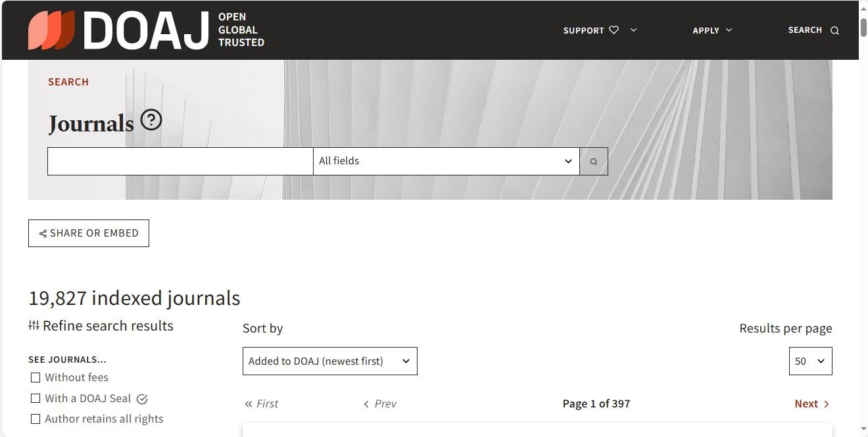Expand the Apply menu
Viewport: 868px width, 437px height.
tap(712, 30)
